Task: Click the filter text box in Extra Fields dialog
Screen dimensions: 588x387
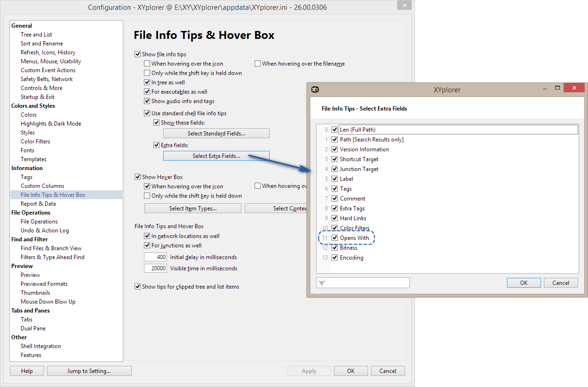Action: click(x=363, y=283)
